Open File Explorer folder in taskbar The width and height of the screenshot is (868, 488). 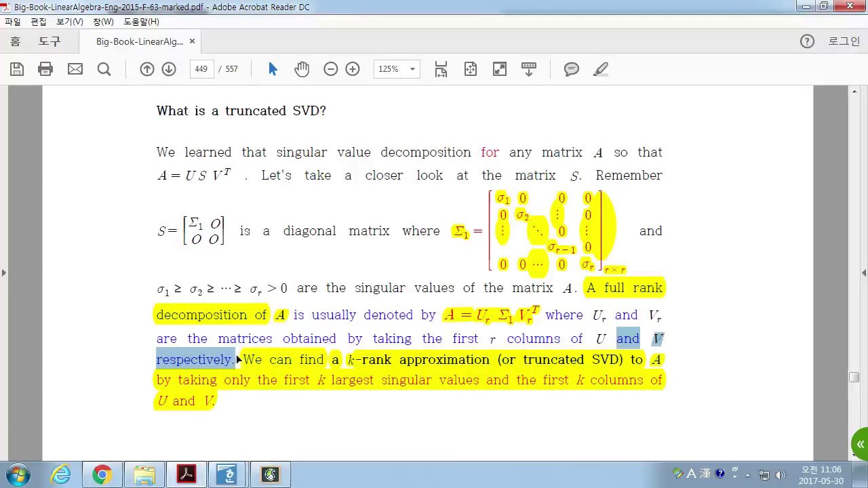pos(144,474)
